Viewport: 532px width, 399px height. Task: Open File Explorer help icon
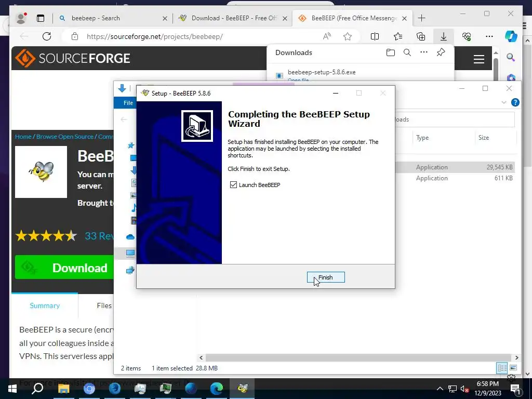pos(515,102)
